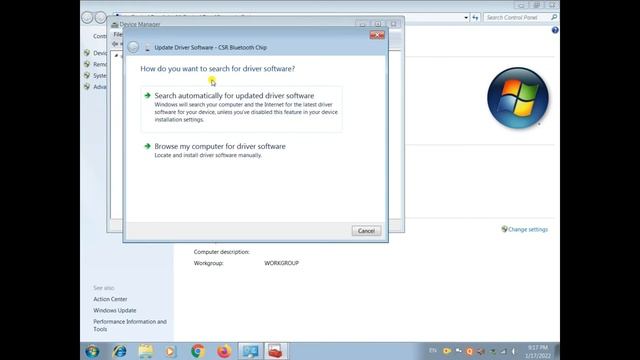Click Cancel in Update Driver Software dialog
640x360 pixels.
coord(366,231)
